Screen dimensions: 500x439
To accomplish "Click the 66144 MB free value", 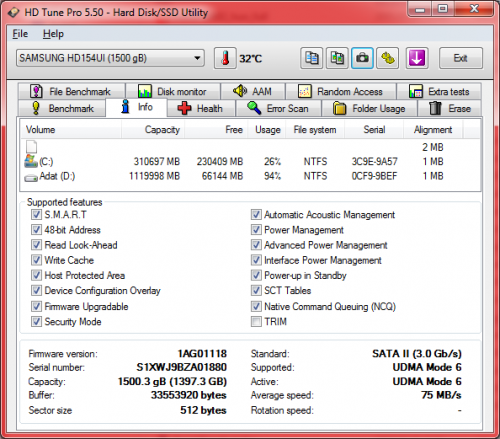I will 222,176.
